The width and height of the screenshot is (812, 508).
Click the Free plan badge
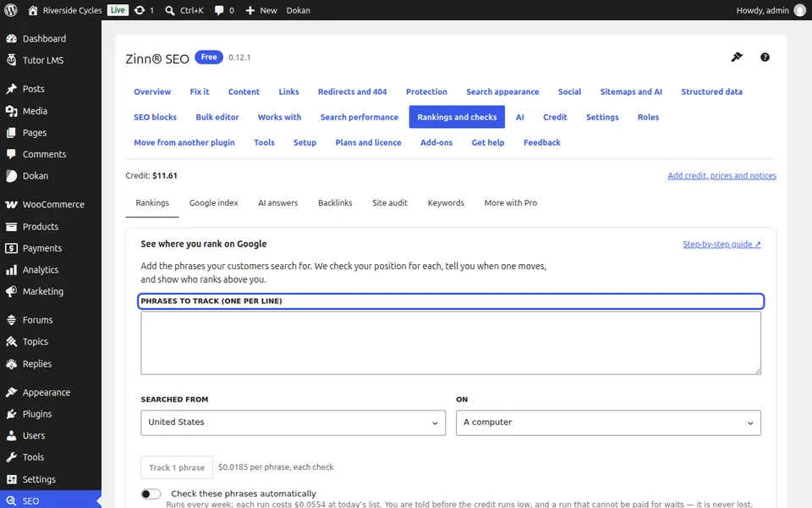tap(209, 57)
